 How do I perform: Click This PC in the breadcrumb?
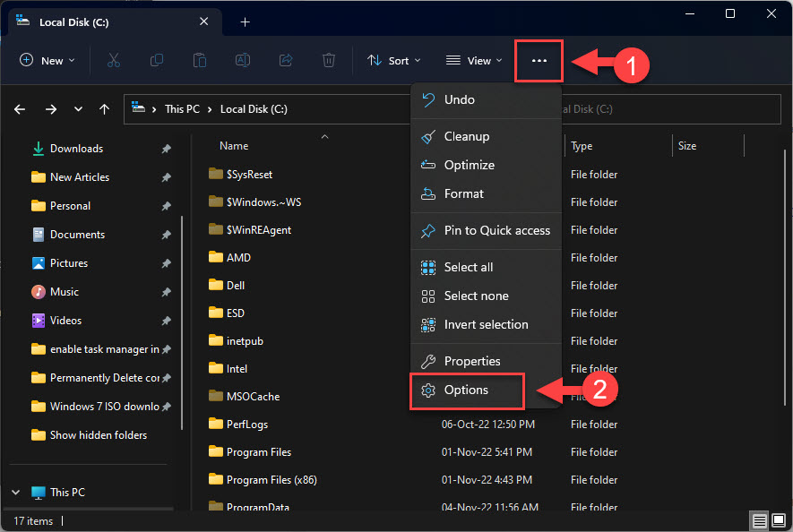182,109
